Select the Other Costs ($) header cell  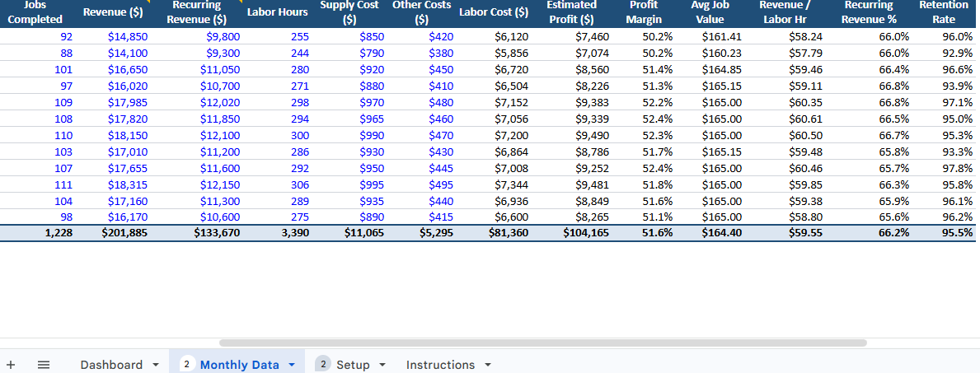tap(422, 14)
